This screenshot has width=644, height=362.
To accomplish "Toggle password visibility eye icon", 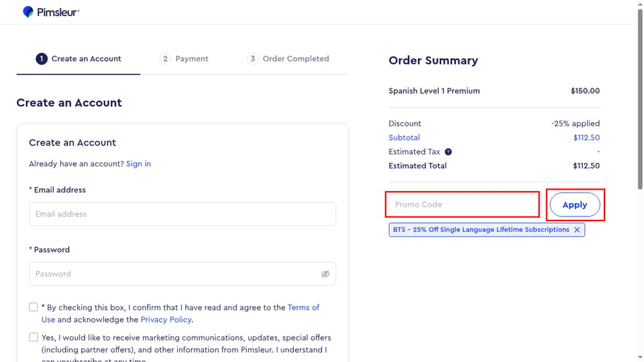I will (x=325, y=274).
